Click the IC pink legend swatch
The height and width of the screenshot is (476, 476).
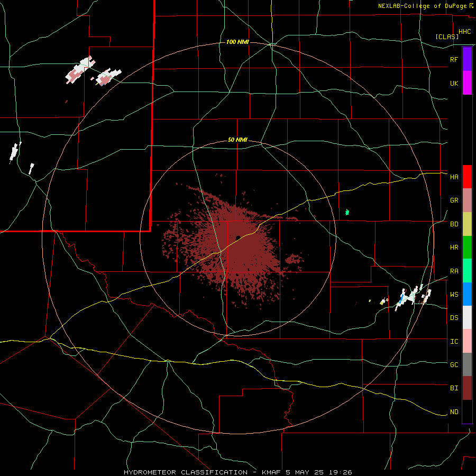point(467,341)
